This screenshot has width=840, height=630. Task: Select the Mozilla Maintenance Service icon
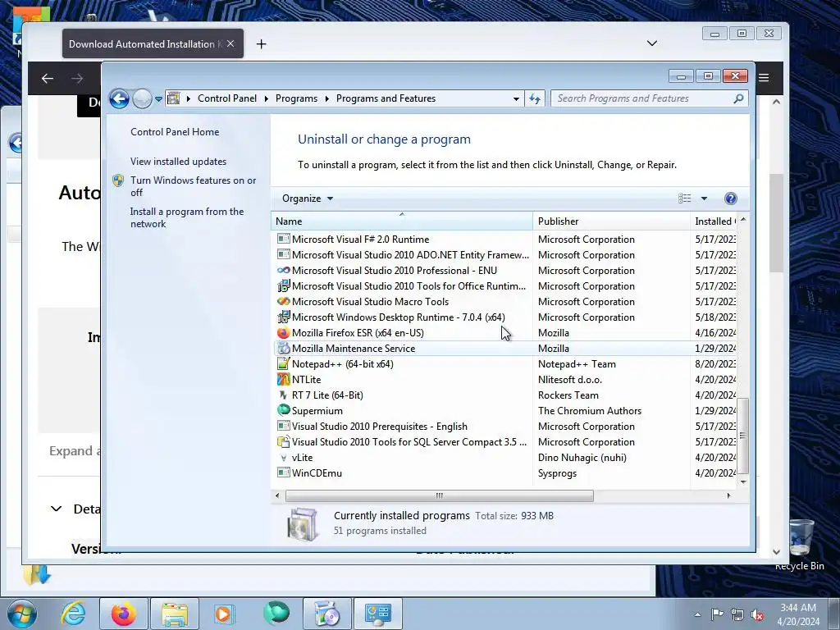283,348
